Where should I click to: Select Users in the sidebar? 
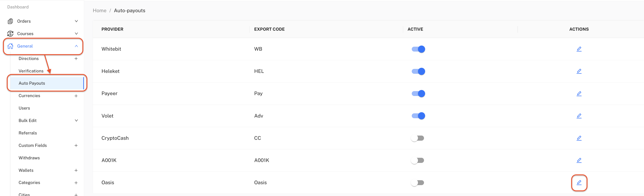(x=24, y=108)
